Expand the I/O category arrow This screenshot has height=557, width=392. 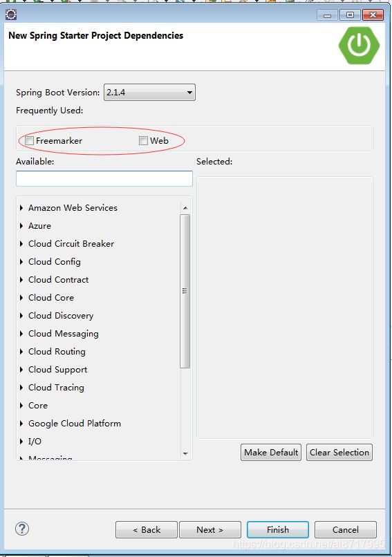[x=21, y=442]
